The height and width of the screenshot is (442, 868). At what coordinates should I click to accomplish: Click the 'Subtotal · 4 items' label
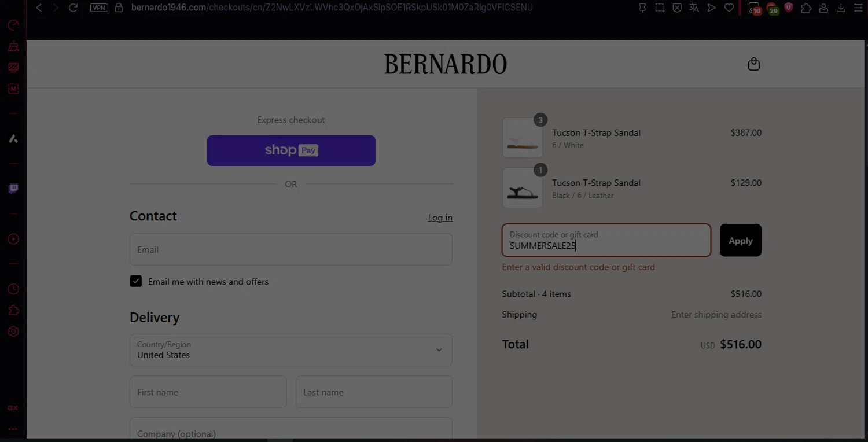tap(536, 294)
